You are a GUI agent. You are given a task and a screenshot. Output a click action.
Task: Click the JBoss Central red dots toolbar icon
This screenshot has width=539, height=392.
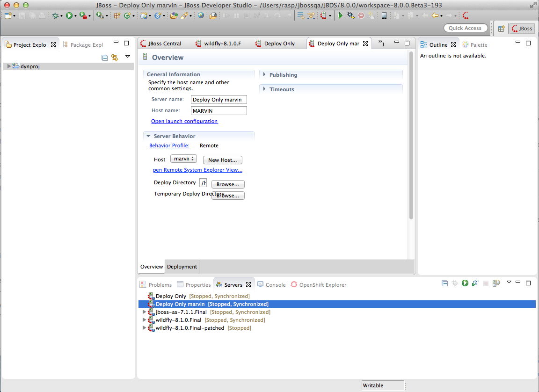(x=466, y=15)
